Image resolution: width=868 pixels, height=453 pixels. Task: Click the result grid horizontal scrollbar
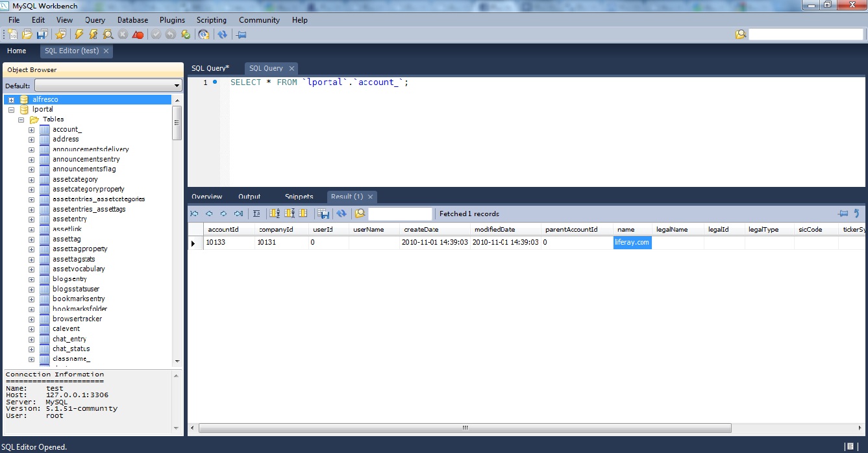pos(465,428)
